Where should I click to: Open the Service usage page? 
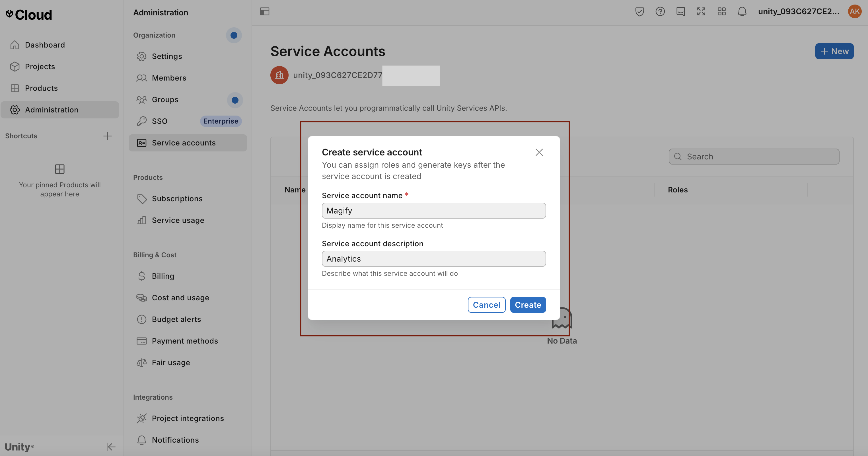point(188,220)
